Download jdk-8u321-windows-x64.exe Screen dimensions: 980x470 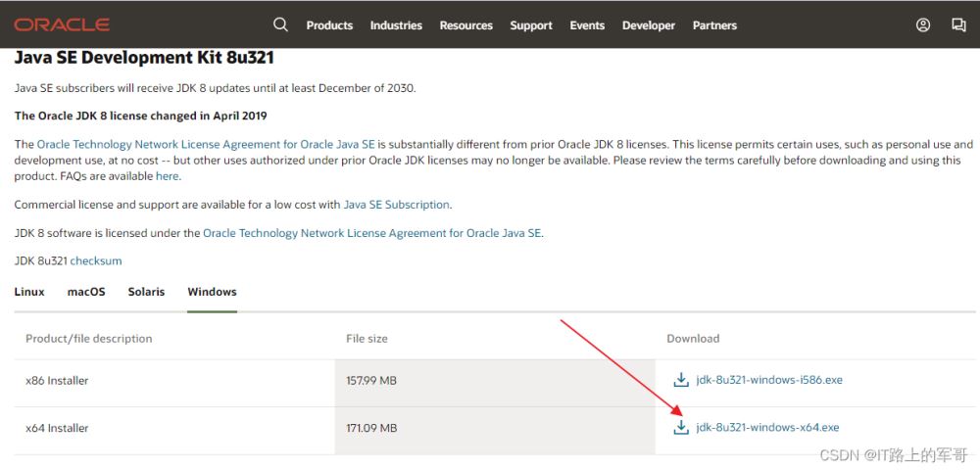click(767, 428)
